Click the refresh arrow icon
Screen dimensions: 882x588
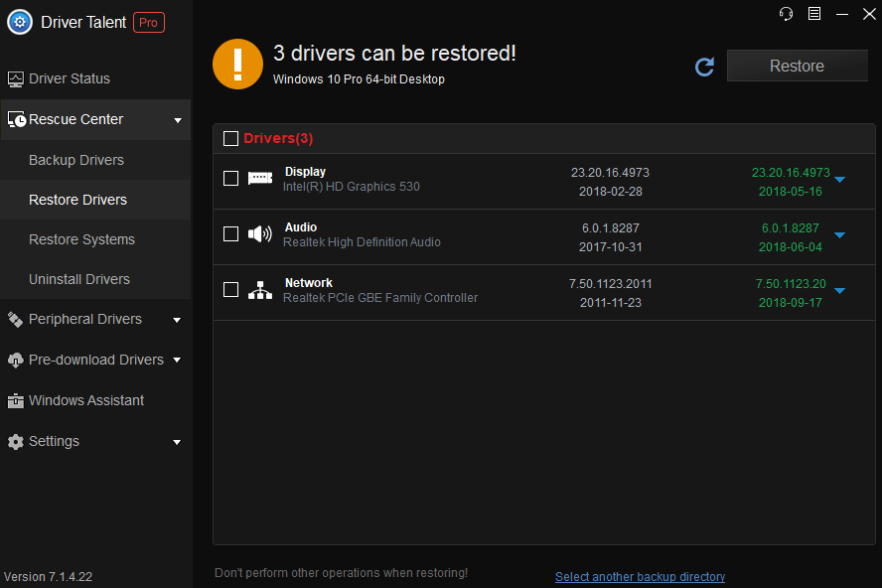(704, 67)
